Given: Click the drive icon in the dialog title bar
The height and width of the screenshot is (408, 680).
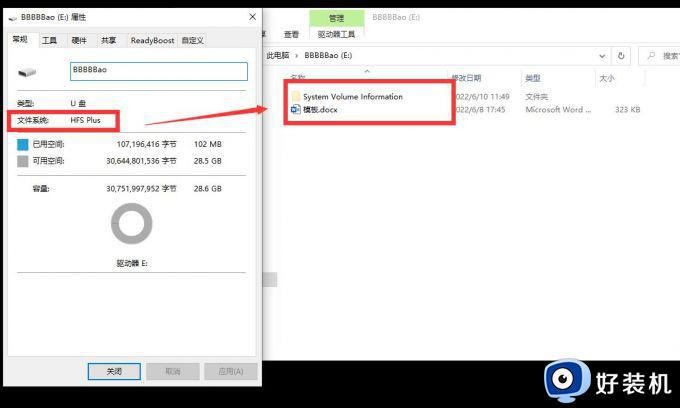Looking at the screenshot, I should click(11, 19).
